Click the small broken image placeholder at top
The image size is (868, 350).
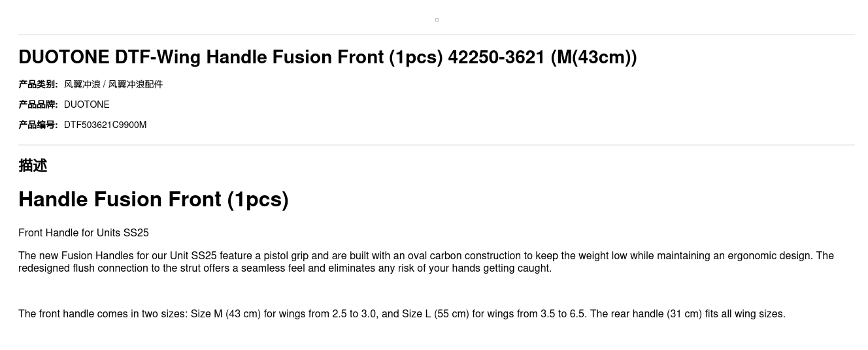click(x=437, y=20)
